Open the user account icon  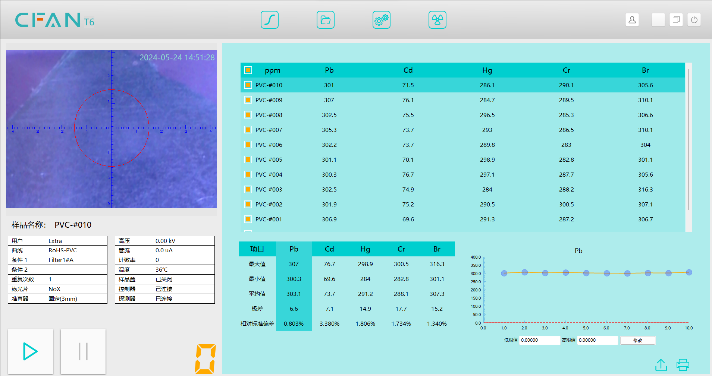(632, 20)
